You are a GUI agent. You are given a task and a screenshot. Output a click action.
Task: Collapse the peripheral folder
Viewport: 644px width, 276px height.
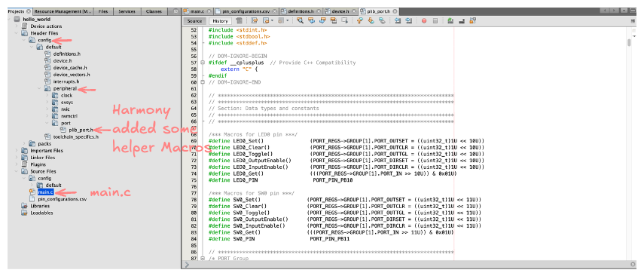(39, 88)
